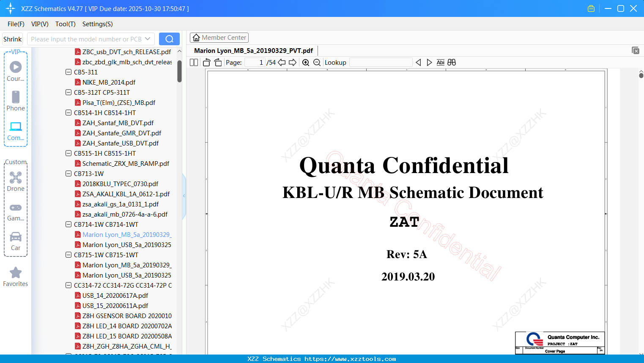Select the Phone category icon
The height and width of the screenshot is (363, 644).
point(16,101)
